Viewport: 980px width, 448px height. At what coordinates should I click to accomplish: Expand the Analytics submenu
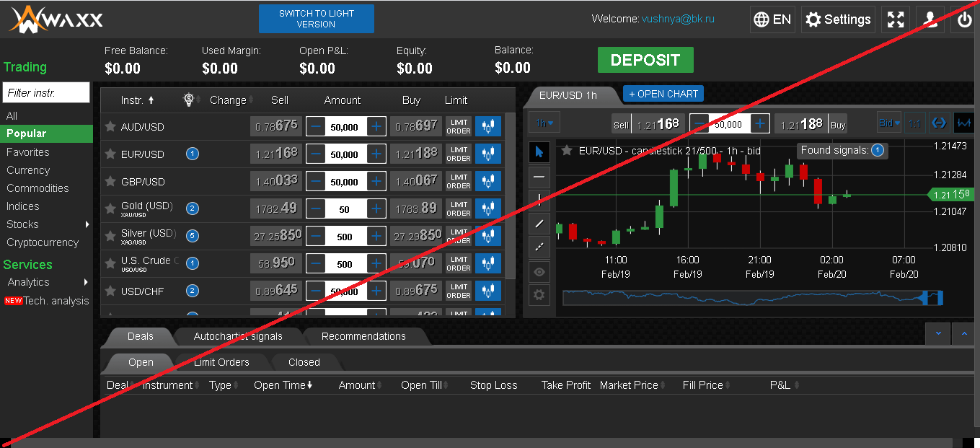(85, 282)
